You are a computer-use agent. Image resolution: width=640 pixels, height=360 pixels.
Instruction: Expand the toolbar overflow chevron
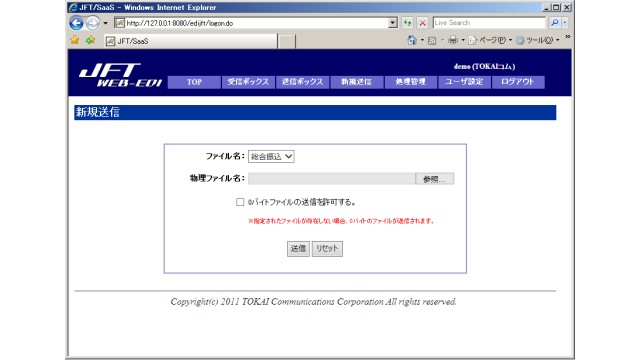click(567, 37)
